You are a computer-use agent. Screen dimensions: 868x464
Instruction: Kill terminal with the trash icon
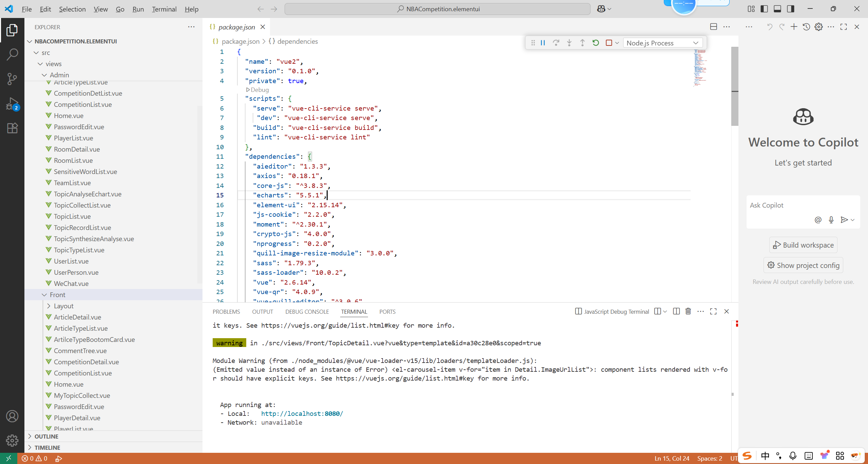[x=688, y=311]
